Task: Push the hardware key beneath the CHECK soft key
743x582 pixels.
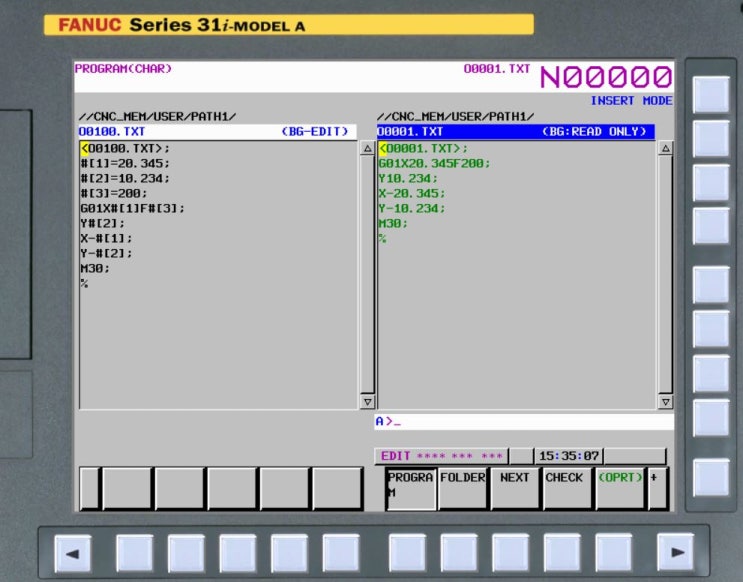Action: pos(562,552)
